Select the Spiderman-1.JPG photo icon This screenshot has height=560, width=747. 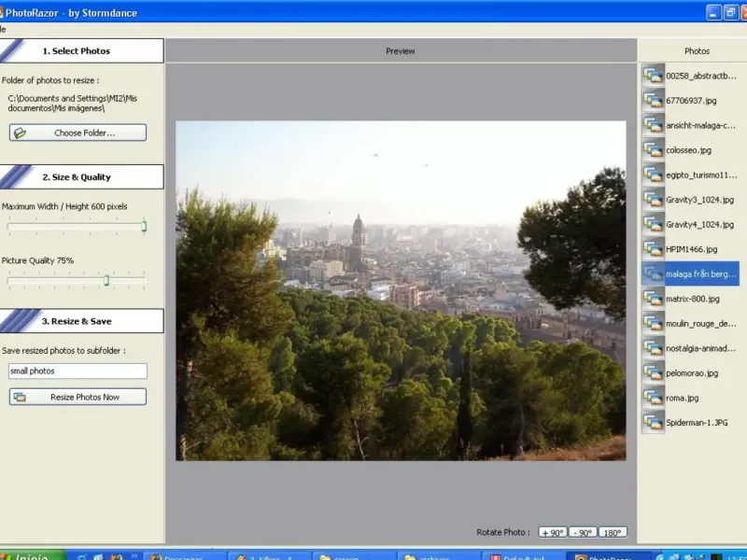point(653,423)
